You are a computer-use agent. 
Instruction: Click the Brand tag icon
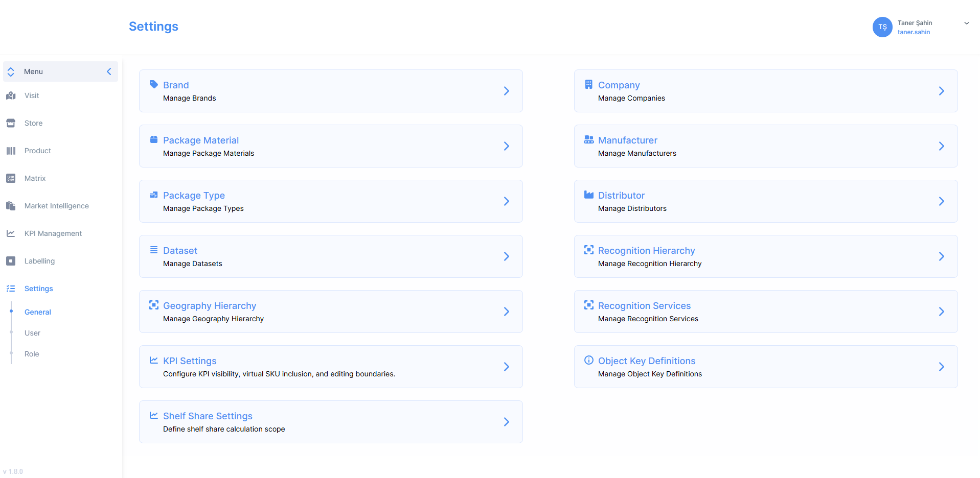click(x=153, y=84)
